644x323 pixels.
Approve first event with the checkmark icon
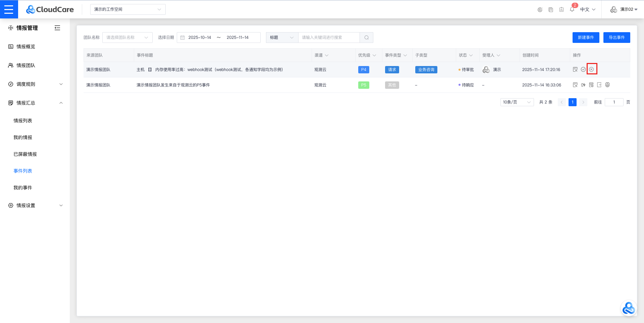pyautogui.click(x=583, y=69)
